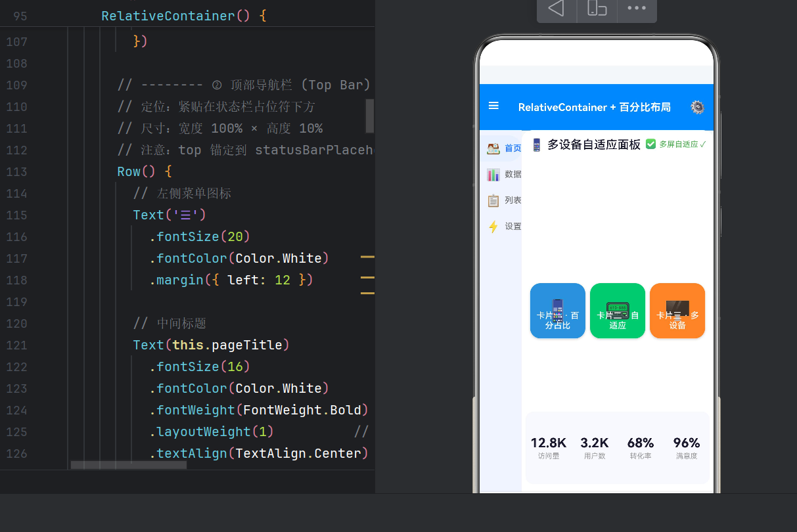Click the 12.8K 访问量 statistic
797x532 pixels.
click(x=549, y=448)
